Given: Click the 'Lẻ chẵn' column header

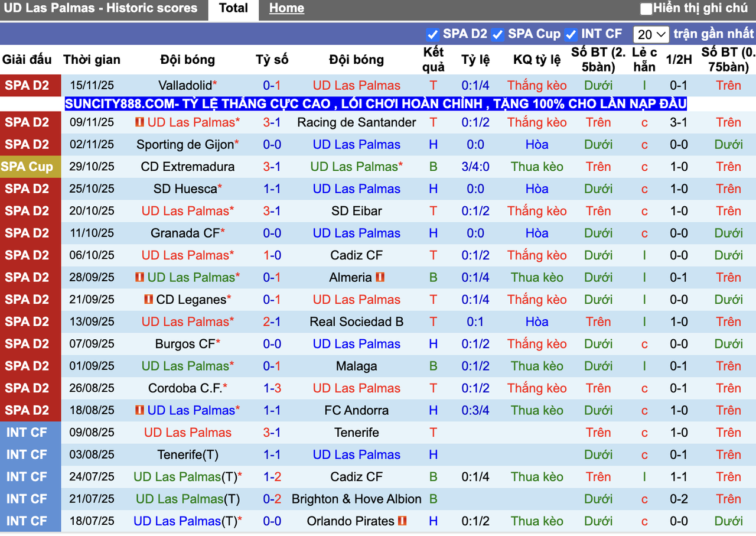Looking at the screenshot, I should coord(644,60).
